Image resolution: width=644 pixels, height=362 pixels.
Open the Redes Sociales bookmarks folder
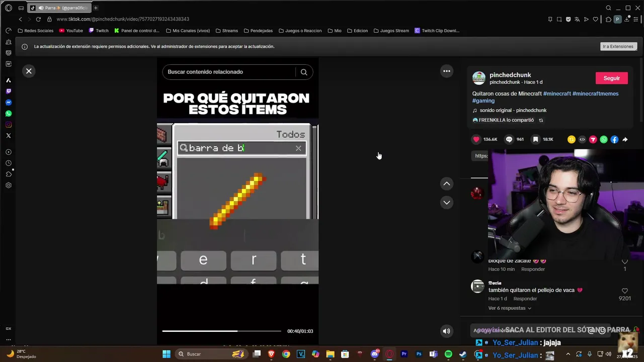coord(35,31)
